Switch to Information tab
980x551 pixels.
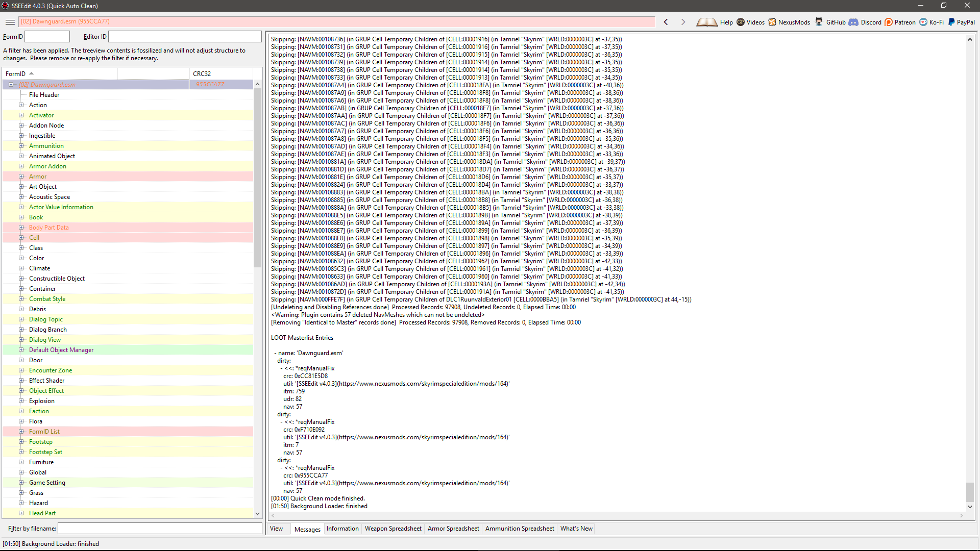342,528
